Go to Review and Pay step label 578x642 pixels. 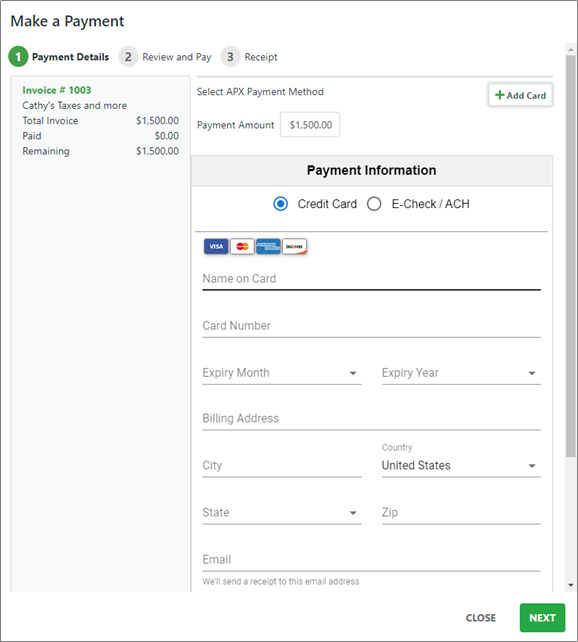pos(176,57)
